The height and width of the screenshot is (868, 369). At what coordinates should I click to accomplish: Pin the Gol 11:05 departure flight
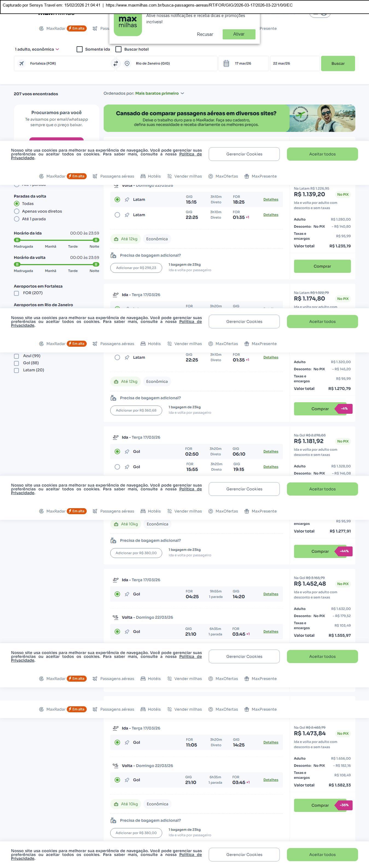pos(127,742)
